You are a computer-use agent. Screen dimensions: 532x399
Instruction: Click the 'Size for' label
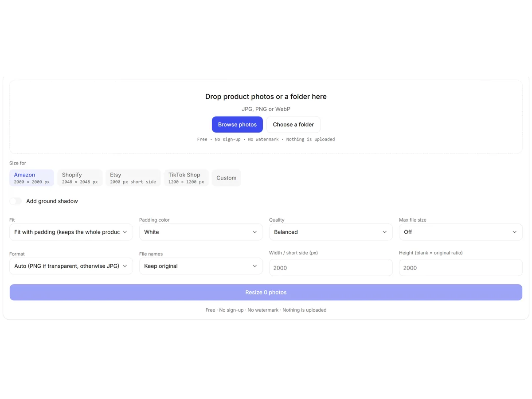[18, 163]
